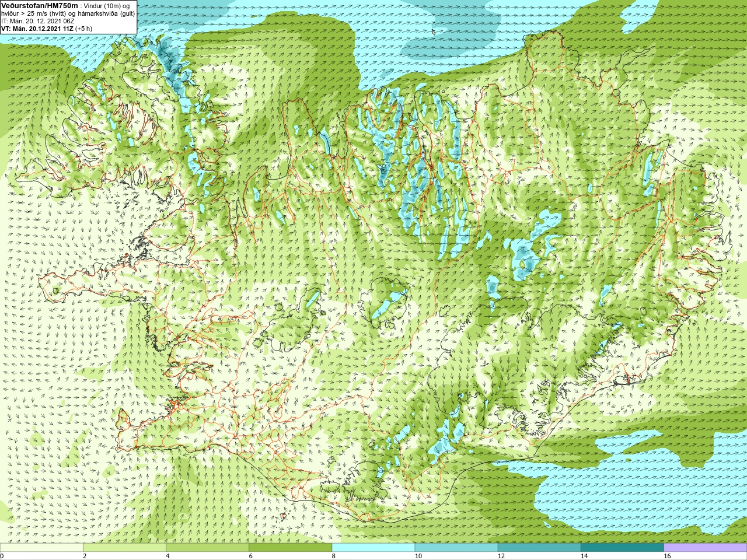Click the legend tick label '10'
Image resolution: width=747 pixels, height=560 pixels.
418,556
